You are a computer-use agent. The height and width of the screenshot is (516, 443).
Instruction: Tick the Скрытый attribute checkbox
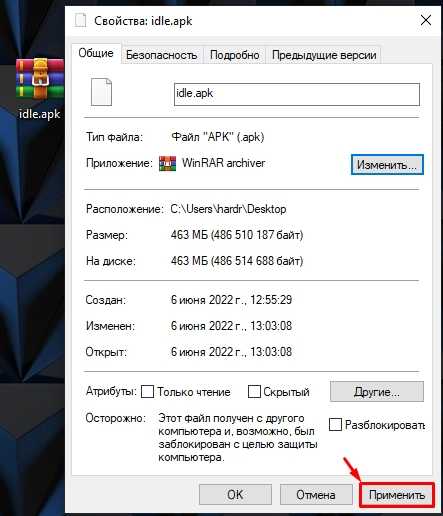click(x=254, y=392)
